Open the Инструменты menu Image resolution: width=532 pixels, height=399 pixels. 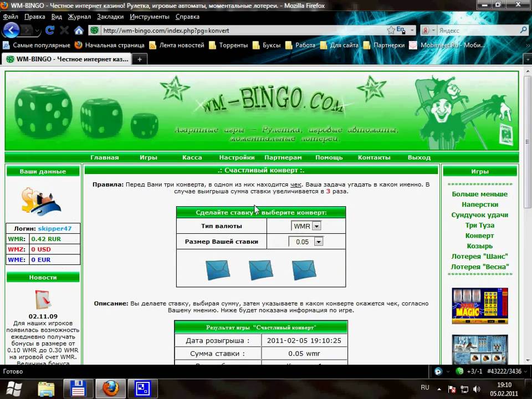coord(149,17)
